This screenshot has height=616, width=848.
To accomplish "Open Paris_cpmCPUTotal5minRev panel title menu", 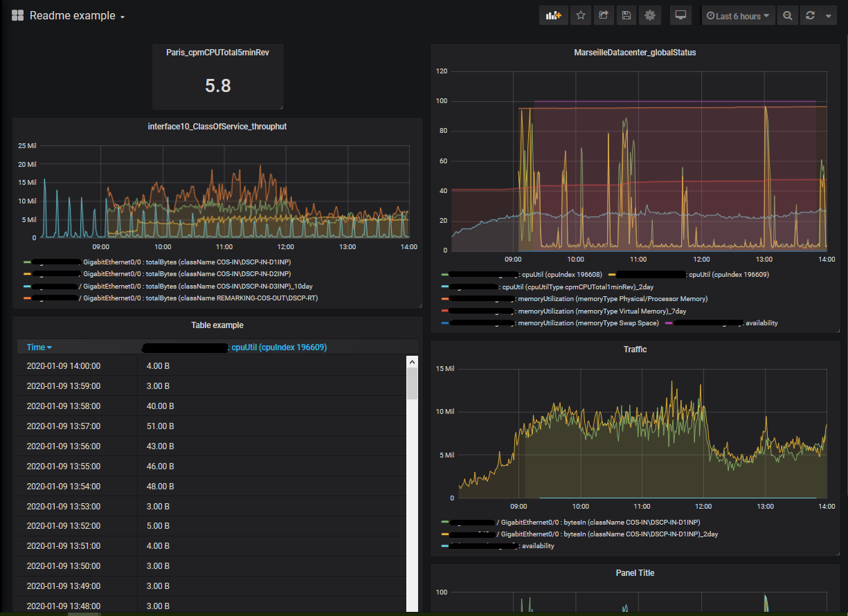I will (217, 53).
